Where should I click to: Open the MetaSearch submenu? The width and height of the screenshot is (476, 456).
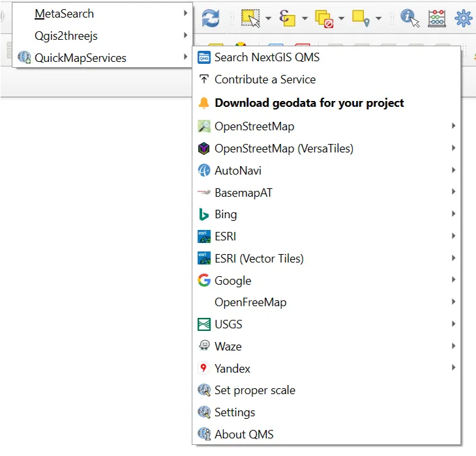[102, 14]
